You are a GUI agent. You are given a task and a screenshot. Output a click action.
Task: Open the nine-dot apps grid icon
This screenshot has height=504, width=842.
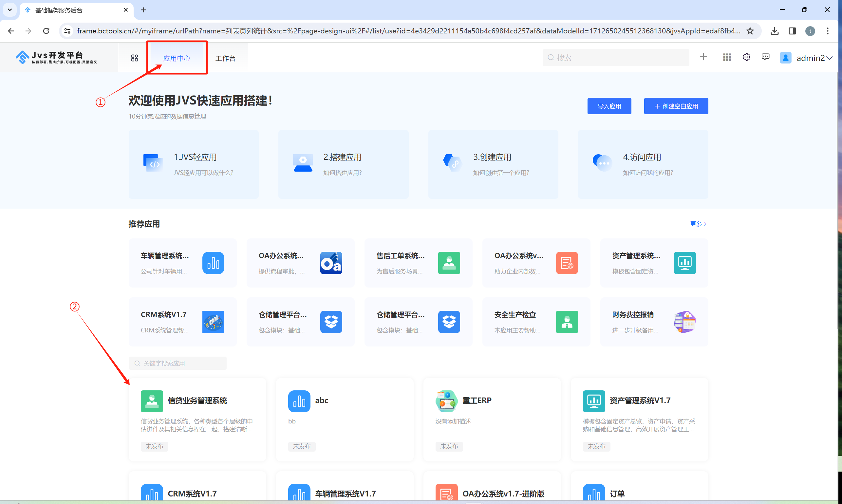pyautogui.click(x=727, y=57)
